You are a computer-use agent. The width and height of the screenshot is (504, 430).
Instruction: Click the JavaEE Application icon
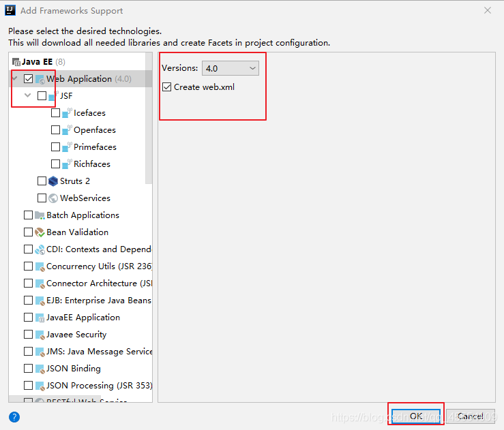click(x=40, y=318)
